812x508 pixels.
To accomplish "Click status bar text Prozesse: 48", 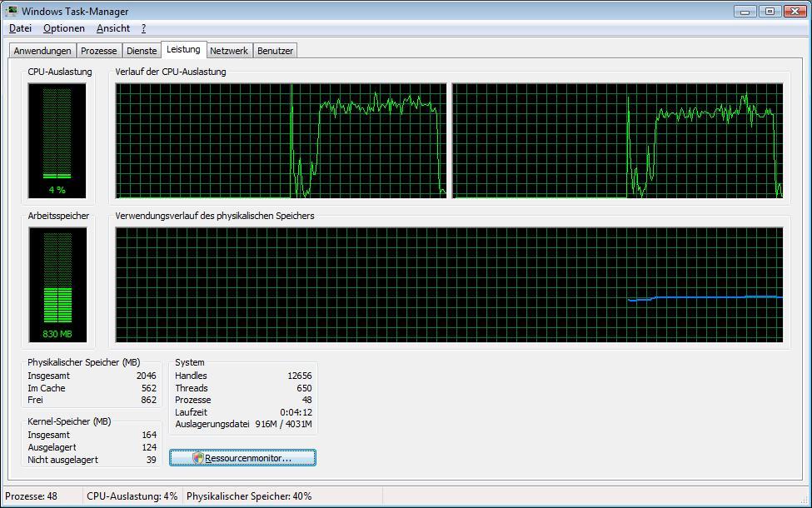I will click(31, 496).
